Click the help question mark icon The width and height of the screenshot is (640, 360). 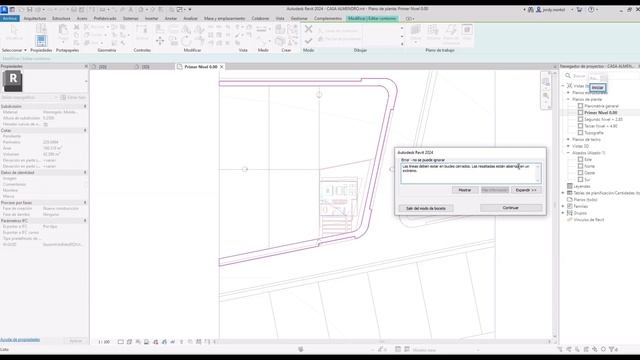(x=591, y=9)
